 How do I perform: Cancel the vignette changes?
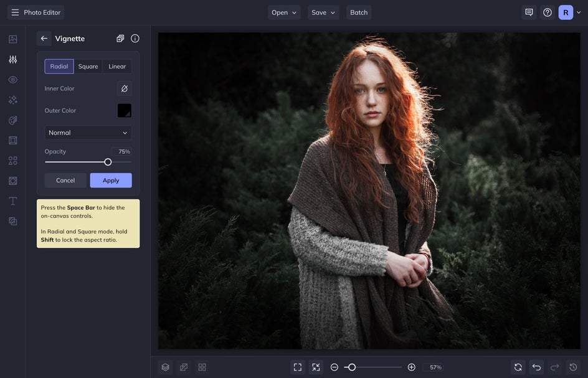coord(65,181)
